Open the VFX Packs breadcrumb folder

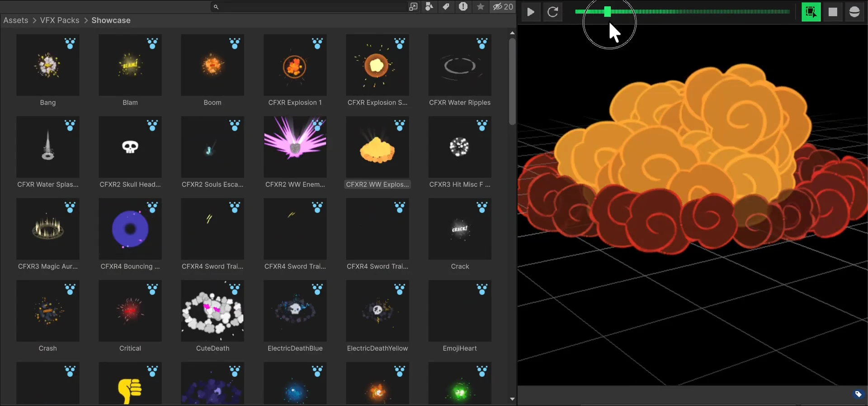[x=60, y=20]
